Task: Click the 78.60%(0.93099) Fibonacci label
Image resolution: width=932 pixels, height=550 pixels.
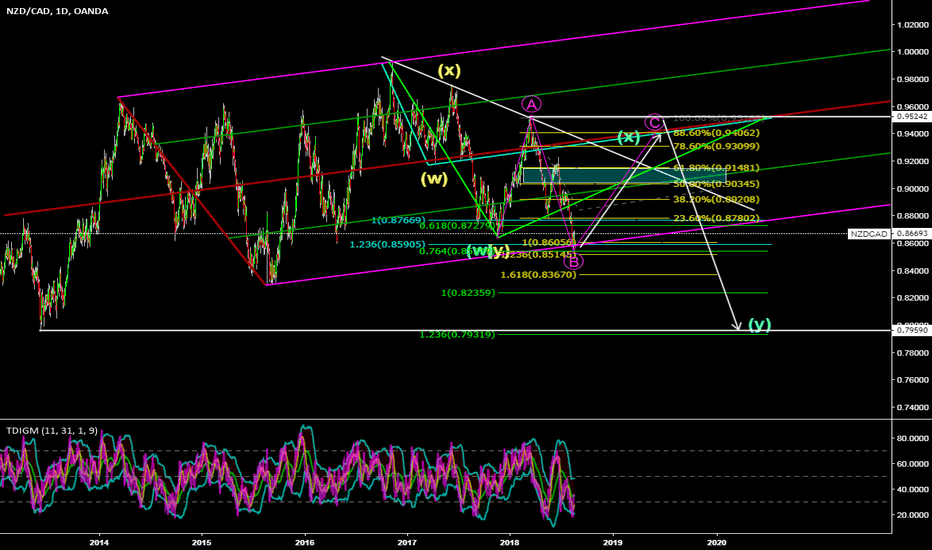Action: pos(716,146)
